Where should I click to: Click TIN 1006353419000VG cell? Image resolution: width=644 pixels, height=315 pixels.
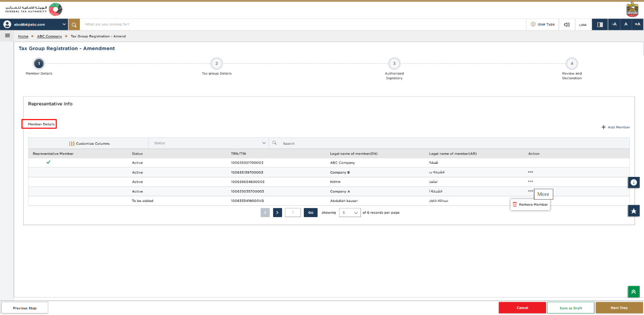(248, 201)
